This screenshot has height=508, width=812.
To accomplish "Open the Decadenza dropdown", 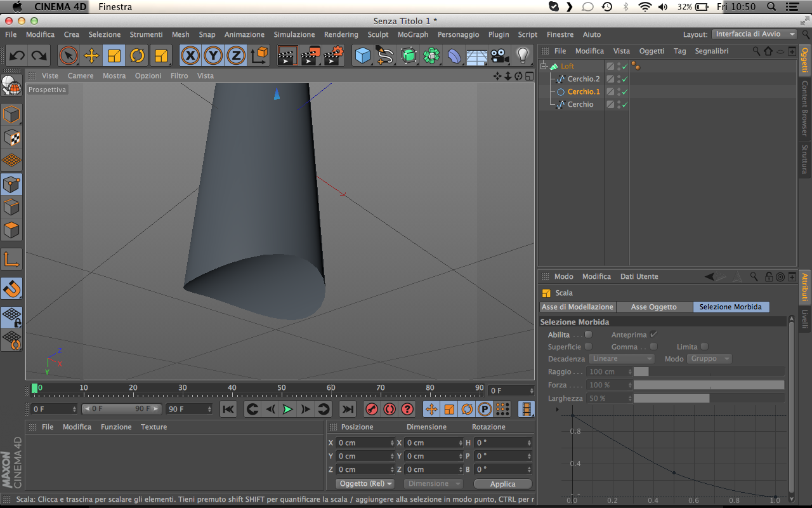I will point(621,359).
